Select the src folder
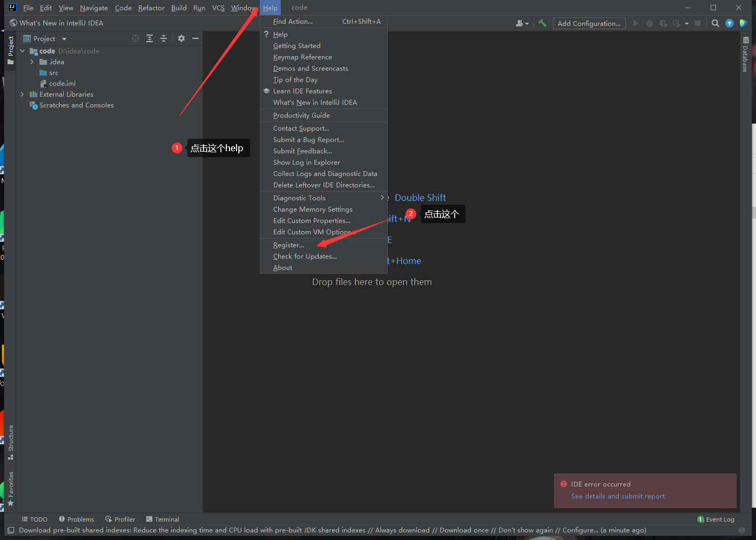The image size is (756, 540). pyautogui.click(x=49, y=73)
